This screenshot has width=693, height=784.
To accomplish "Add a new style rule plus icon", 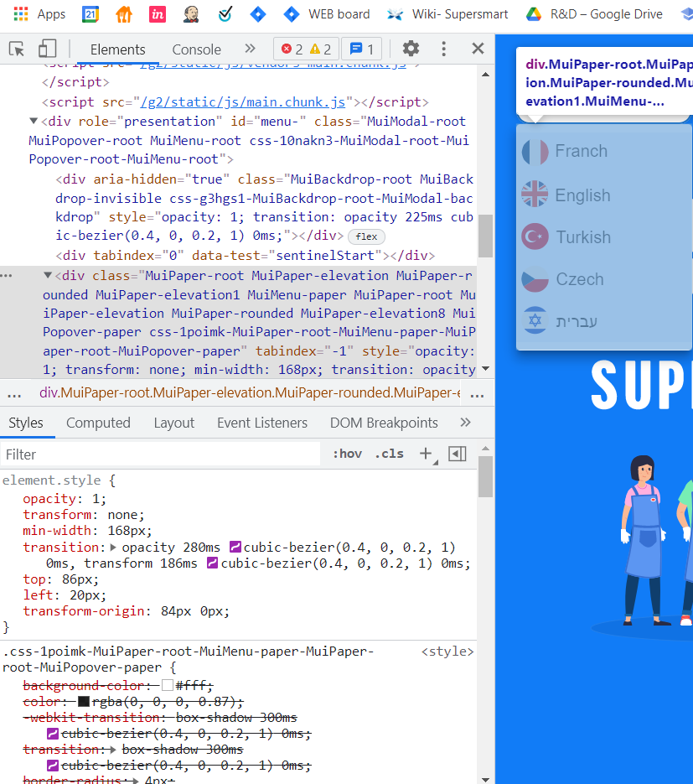I will coord(427,454).
